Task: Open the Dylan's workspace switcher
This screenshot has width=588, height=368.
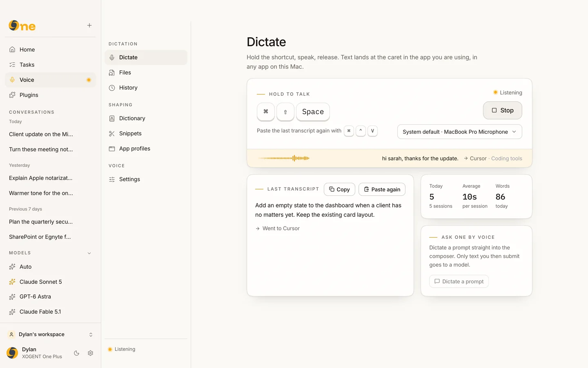Action: 51,334
